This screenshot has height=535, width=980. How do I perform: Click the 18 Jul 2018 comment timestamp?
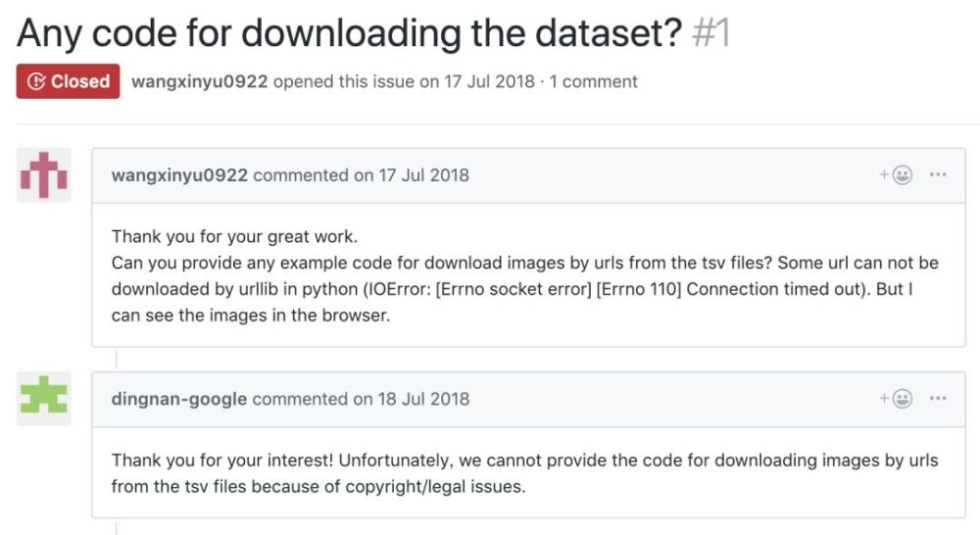[423, 400]
